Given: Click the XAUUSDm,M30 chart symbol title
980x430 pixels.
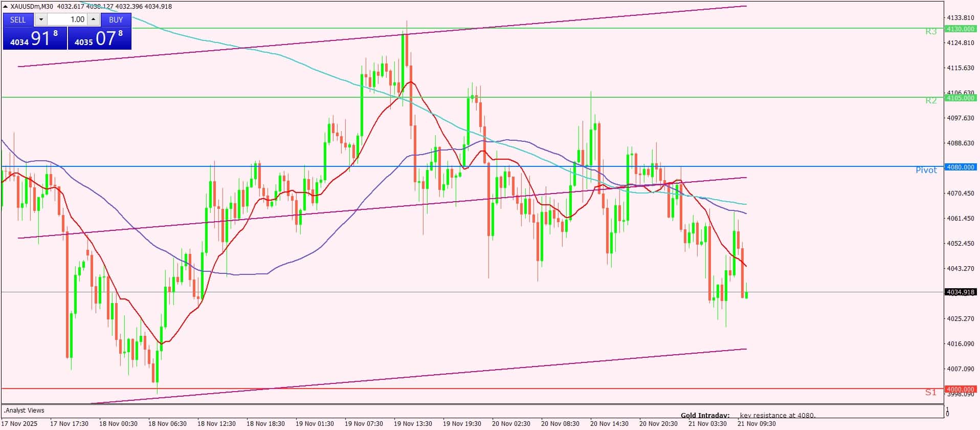Looking at the screenshot, I should [x=36, y=7].
